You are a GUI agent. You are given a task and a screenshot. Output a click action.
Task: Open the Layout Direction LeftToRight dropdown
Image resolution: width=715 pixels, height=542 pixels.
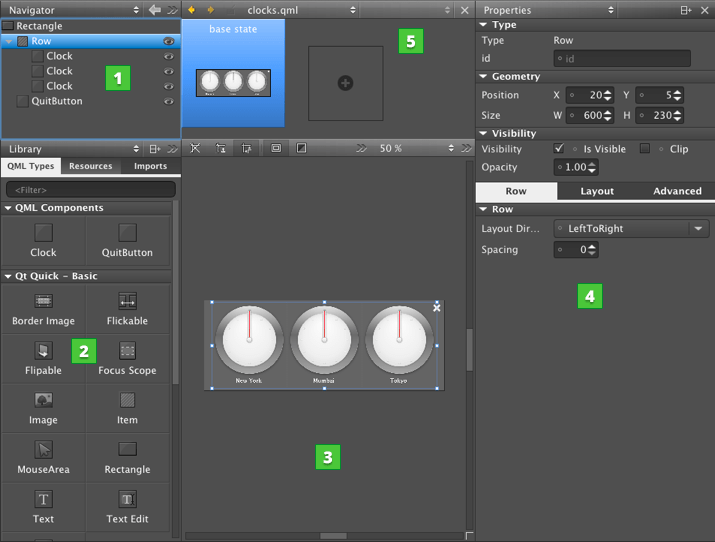(x=632, y=228)
